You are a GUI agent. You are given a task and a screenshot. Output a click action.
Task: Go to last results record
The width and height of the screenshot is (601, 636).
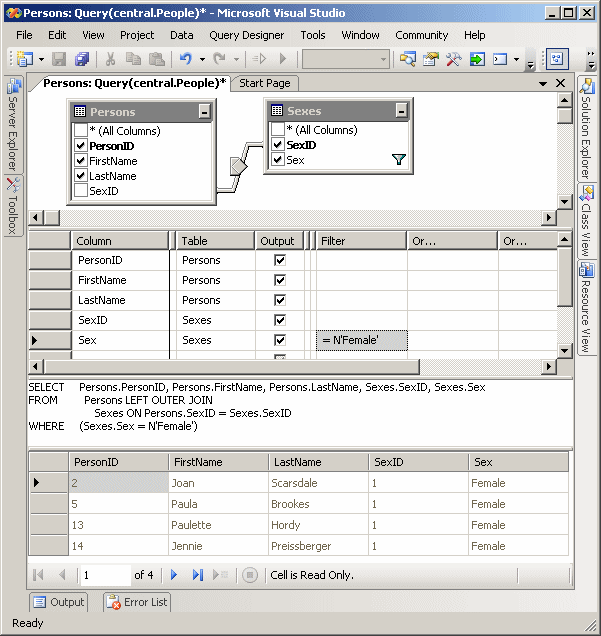(x=197, y=575)
